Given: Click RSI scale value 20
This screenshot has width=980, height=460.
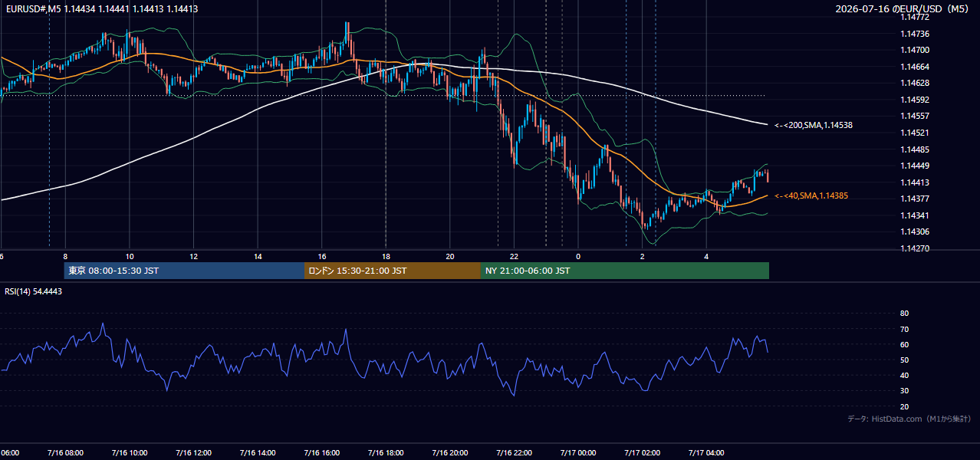Looking at the screenshot, I should [x=904, y=407].
